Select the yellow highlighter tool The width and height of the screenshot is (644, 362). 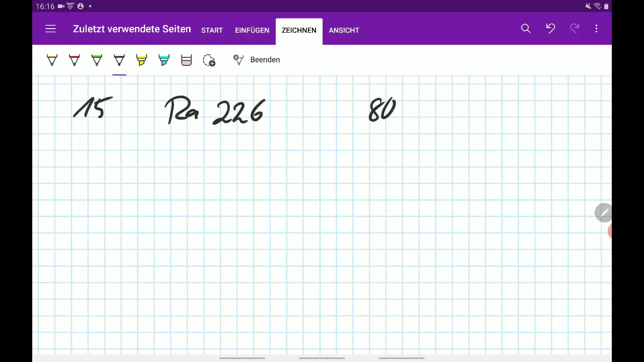click(x=141, y=60)
